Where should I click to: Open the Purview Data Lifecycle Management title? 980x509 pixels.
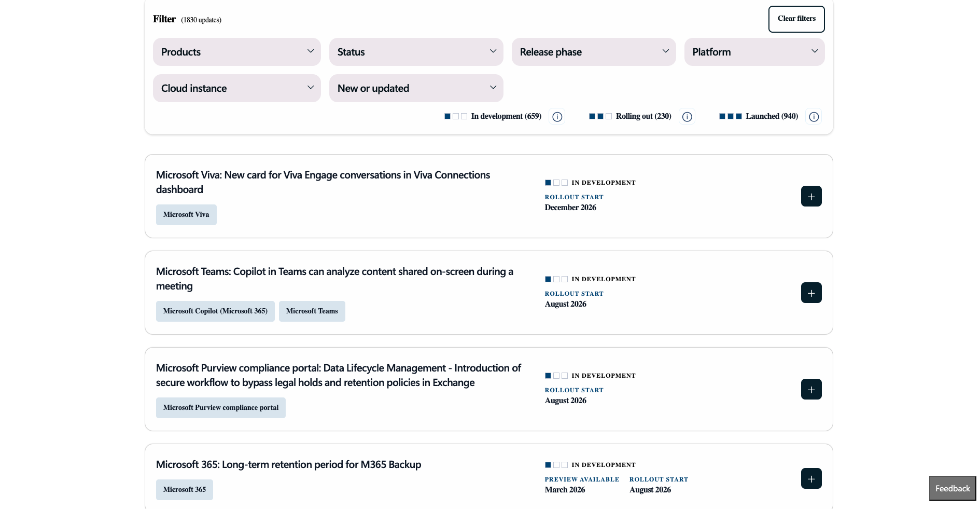[339, 375]
